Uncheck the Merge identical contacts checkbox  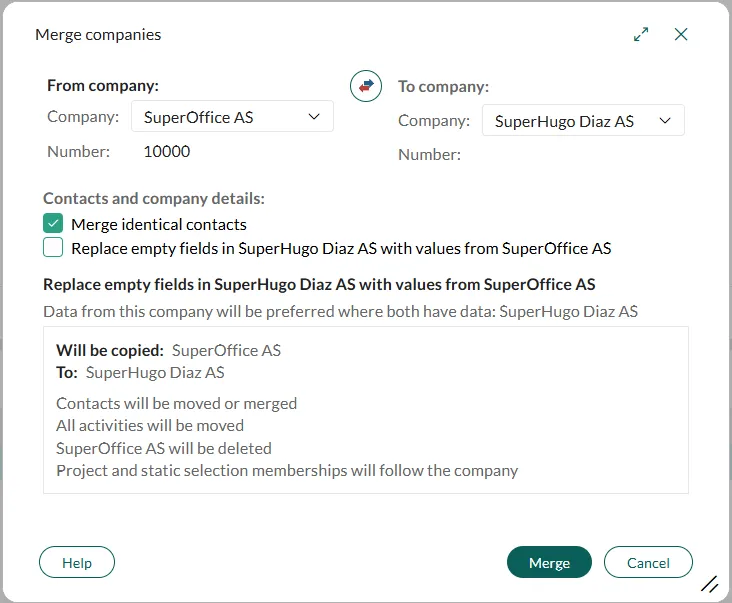click(53, 224)
